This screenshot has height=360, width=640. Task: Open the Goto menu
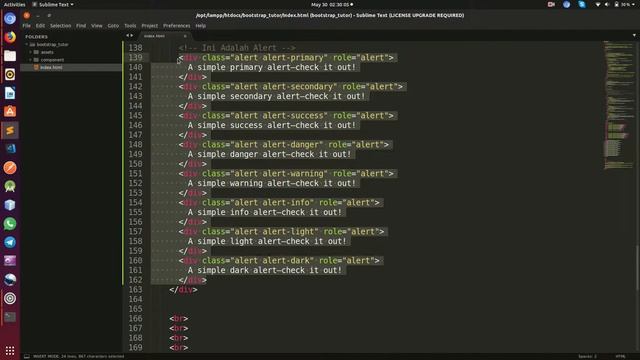113,26
